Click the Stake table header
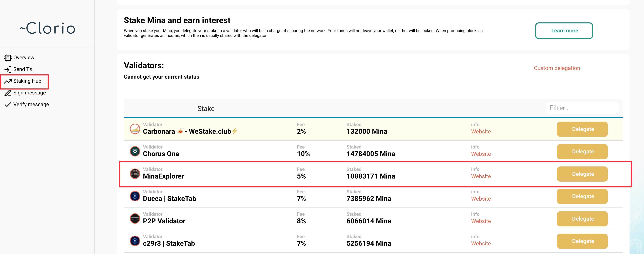644x254 pixels. [206, 109]
